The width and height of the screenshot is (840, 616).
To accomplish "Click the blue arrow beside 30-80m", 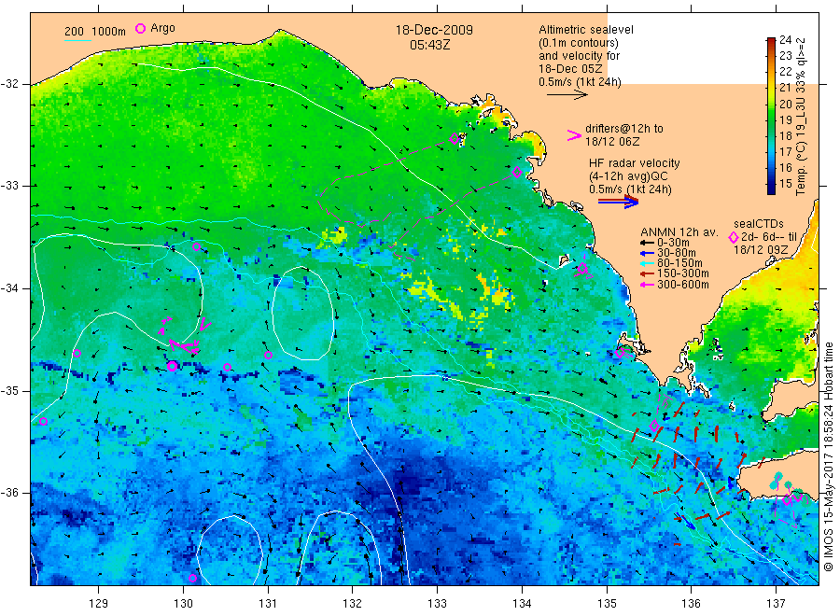I will [x=647, y=253].
